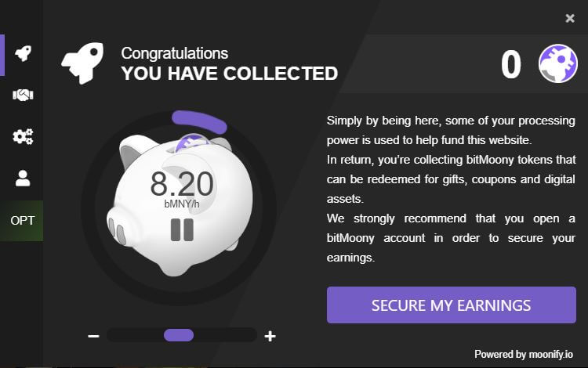Click the purple bitMoony token icon

click(x=557, y=64)
